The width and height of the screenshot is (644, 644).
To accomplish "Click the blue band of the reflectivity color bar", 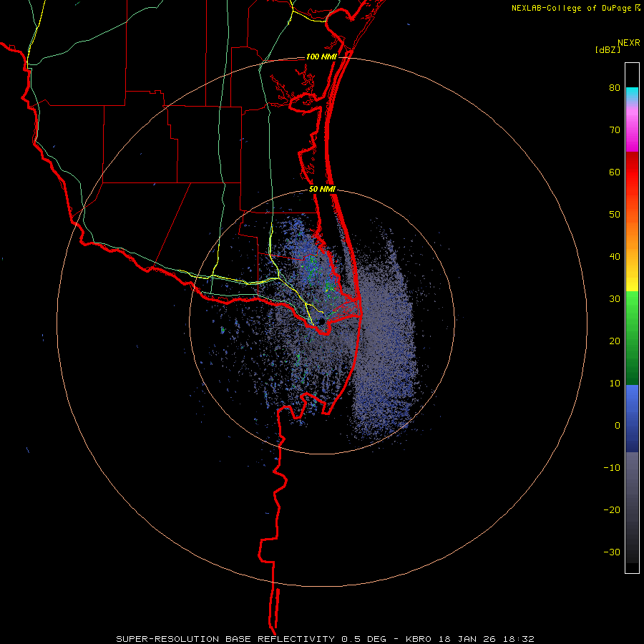I will (x=632, y=419).
